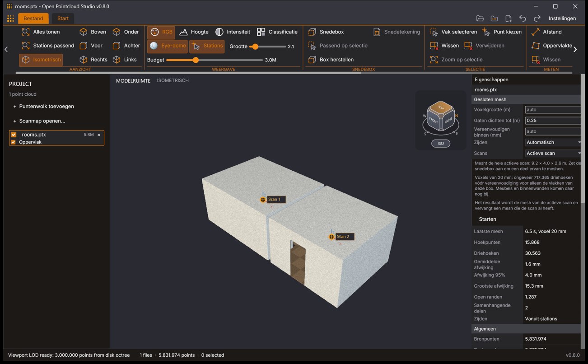
Task: Open the Zijden Automatisch dropdown
Action: pos(553,142)
